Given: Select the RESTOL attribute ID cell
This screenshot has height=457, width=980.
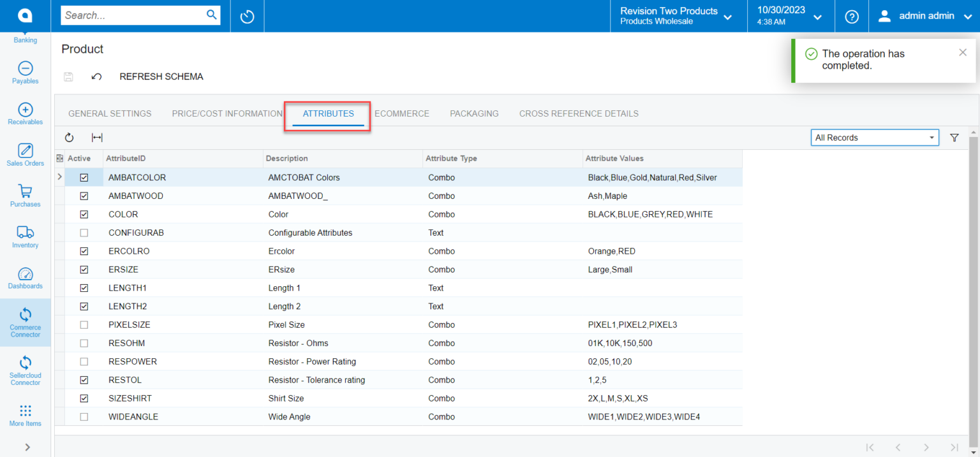Looking at the screenshot, I should [183, 380].
